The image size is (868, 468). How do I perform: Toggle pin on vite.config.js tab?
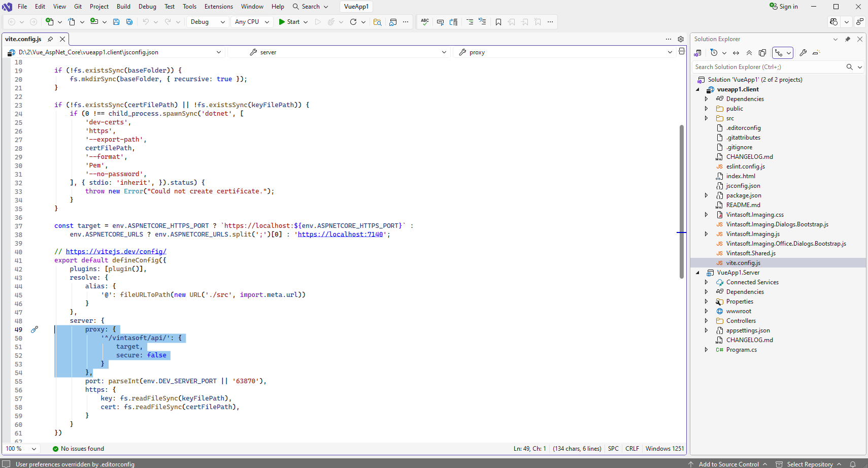[50, 39]
